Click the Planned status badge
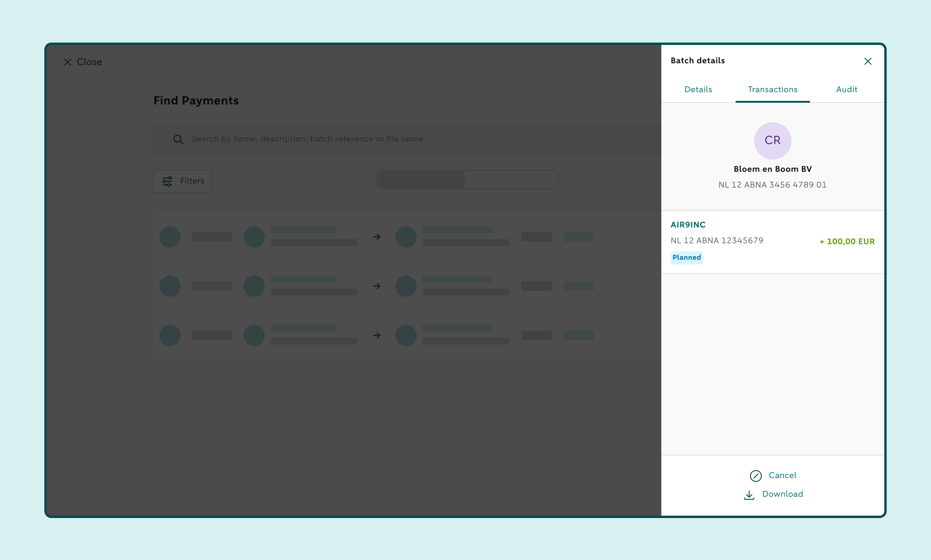The height and width of the screenshot is (560, 931). point(686,258)
